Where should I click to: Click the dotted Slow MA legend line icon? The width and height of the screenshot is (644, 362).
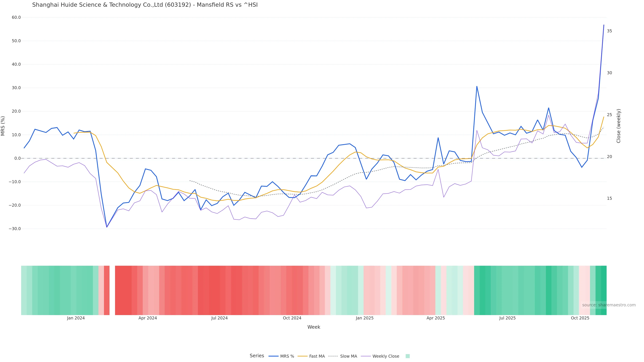point(333,356)
